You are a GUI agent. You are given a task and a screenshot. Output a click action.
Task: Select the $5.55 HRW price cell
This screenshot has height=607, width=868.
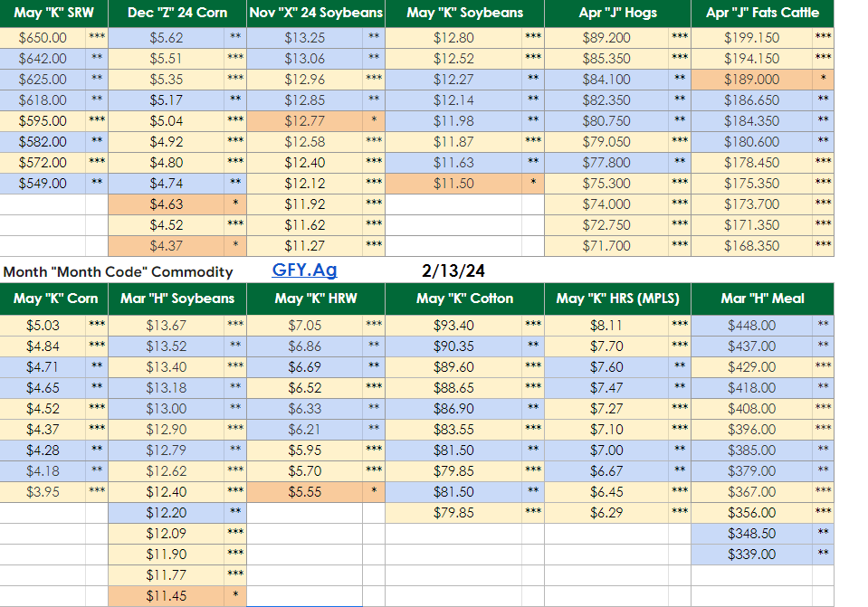click(304, 492)
